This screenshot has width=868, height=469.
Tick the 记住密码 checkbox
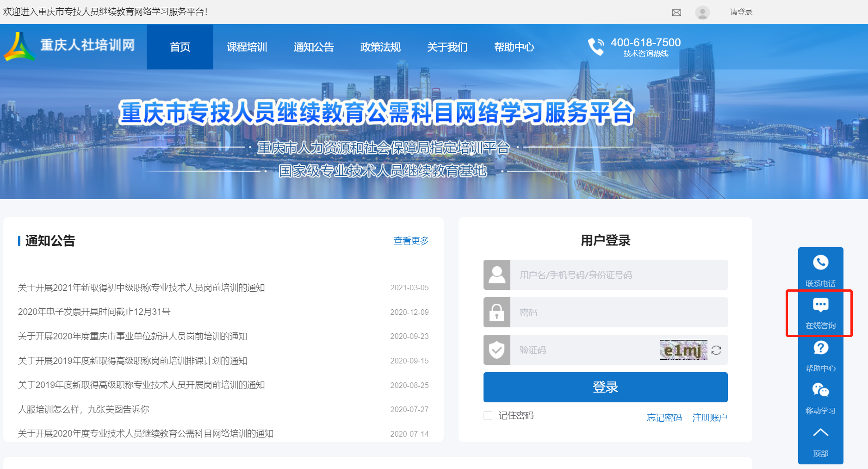(x=488, y=415)
